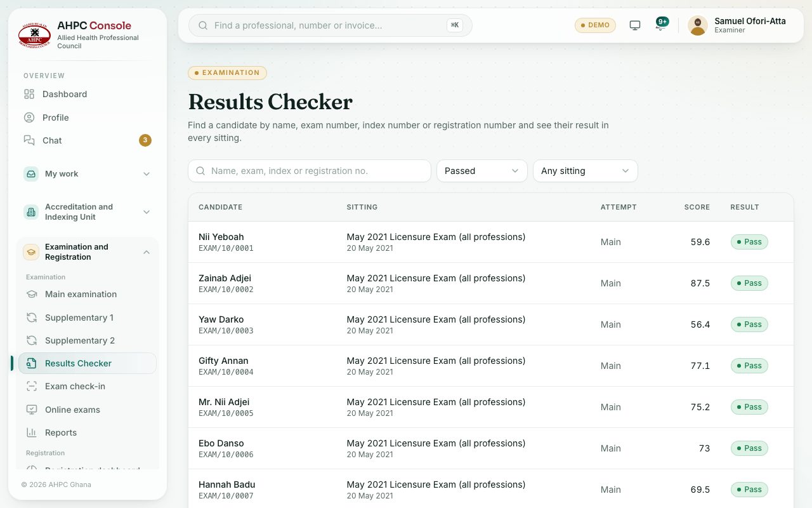Click the AHPC logo in the sidebar
The width and height of the screenshot is (812, 508).
(34, 36)
